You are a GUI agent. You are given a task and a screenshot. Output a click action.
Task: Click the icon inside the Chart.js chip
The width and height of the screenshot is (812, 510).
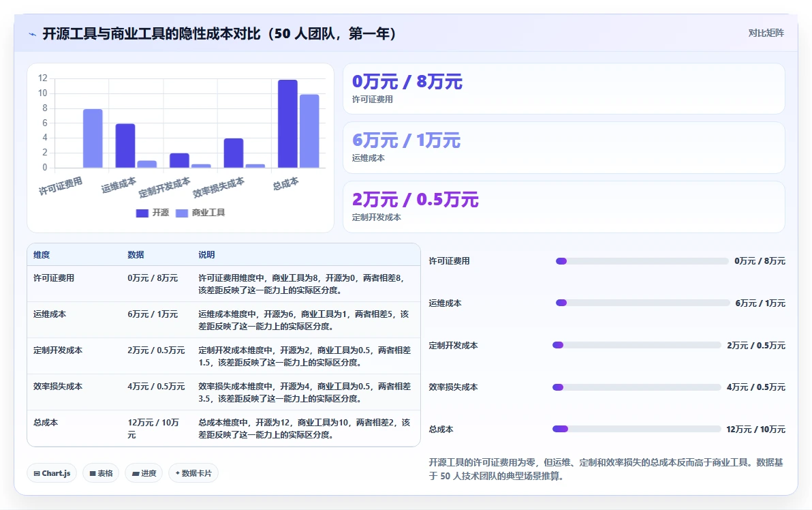pyautogui.click(x=37, y=474)
